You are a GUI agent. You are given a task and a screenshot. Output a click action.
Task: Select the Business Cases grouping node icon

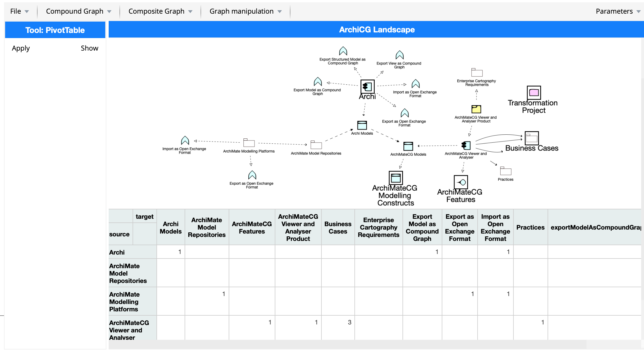pyautogui.click(x=532, y=138)
